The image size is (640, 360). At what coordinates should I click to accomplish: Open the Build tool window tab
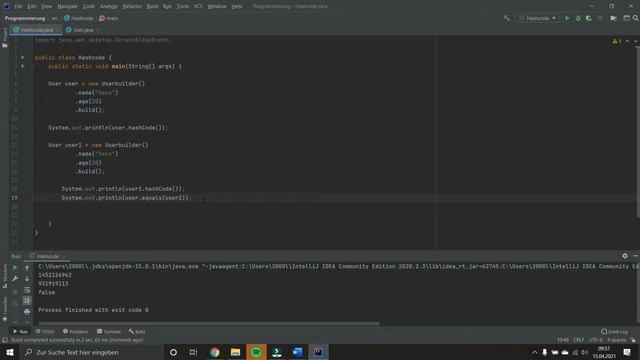click(x=137, y=331)
